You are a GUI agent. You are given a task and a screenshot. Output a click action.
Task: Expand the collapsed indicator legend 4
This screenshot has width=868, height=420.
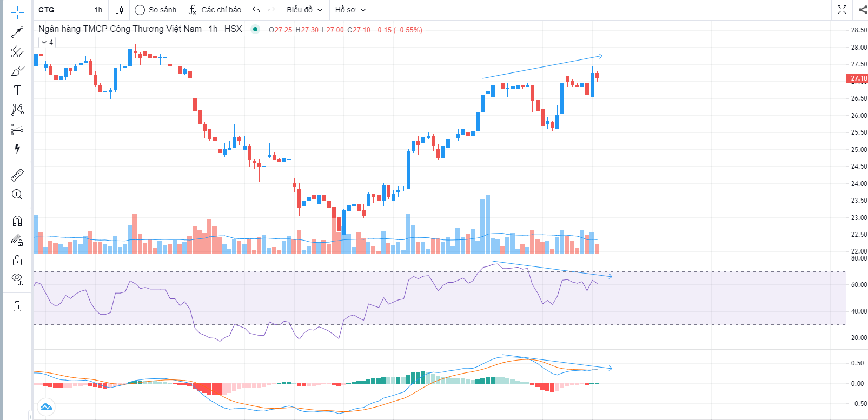tap(47, 42)
